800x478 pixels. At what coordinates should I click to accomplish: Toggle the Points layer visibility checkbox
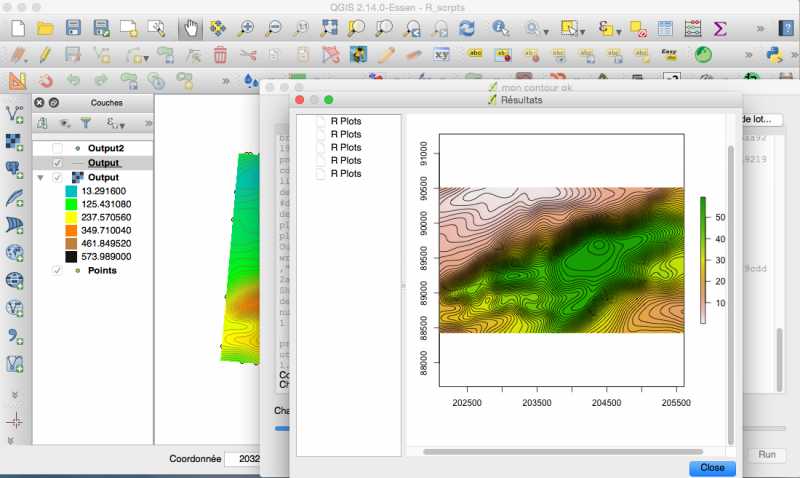57,270
